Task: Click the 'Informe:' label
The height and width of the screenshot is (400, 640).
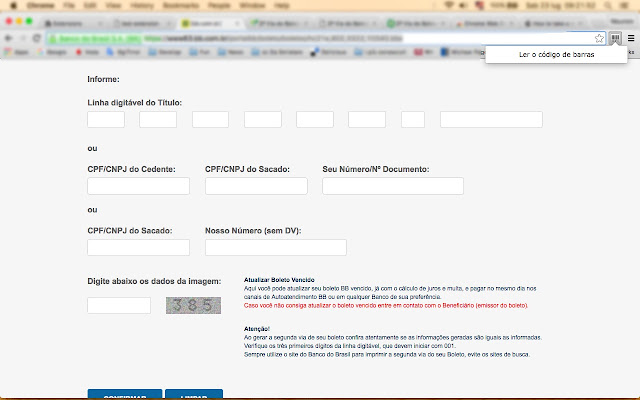Action: point(103,79)
